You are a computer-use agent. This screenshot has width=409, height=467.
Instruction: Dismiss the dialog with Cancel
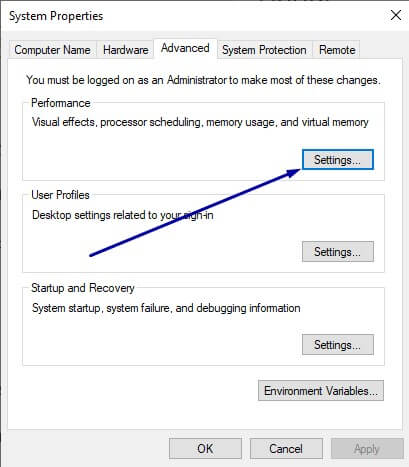[x=286, y=449]
